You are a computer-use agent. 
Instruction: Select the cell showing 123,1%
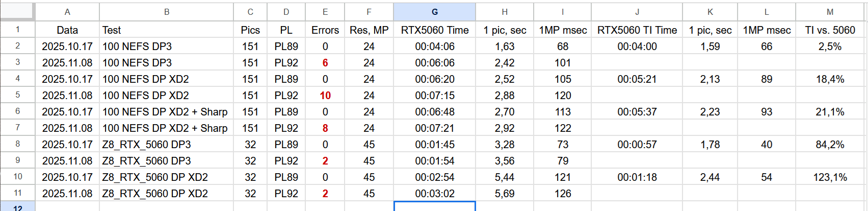point(830,177)
